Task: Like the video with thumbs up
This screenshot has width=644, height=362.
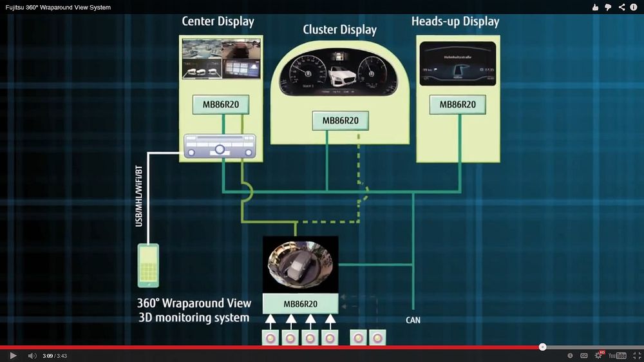Action: click(x=595, y=7)
